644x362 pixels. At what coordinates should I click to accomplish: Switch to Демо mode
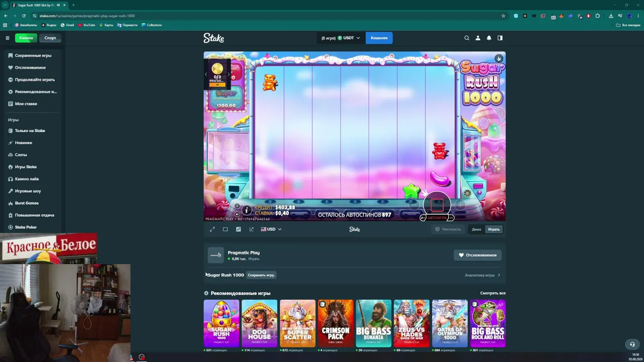point(476,229)
